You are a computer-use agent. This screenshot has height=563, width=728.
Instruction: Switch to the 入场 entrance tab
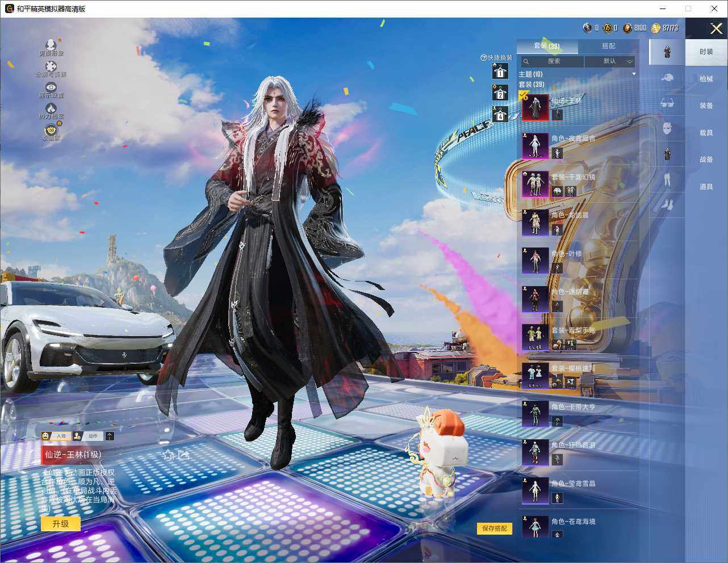(x=55, y=436)
